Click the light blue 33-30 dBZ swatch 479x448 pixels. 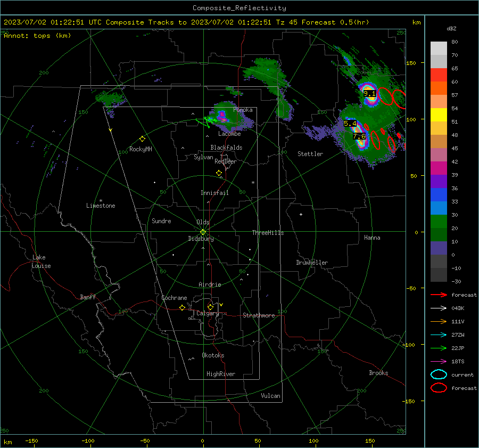[439, 208]
